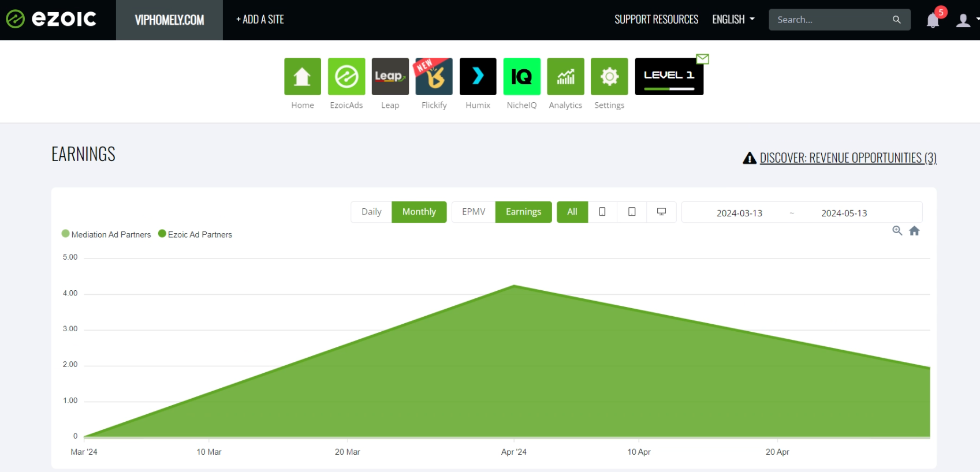The width and height of the screenshot is (980, 472).
Task: Switch chart to Monthly view
Action: coord(419,212)
